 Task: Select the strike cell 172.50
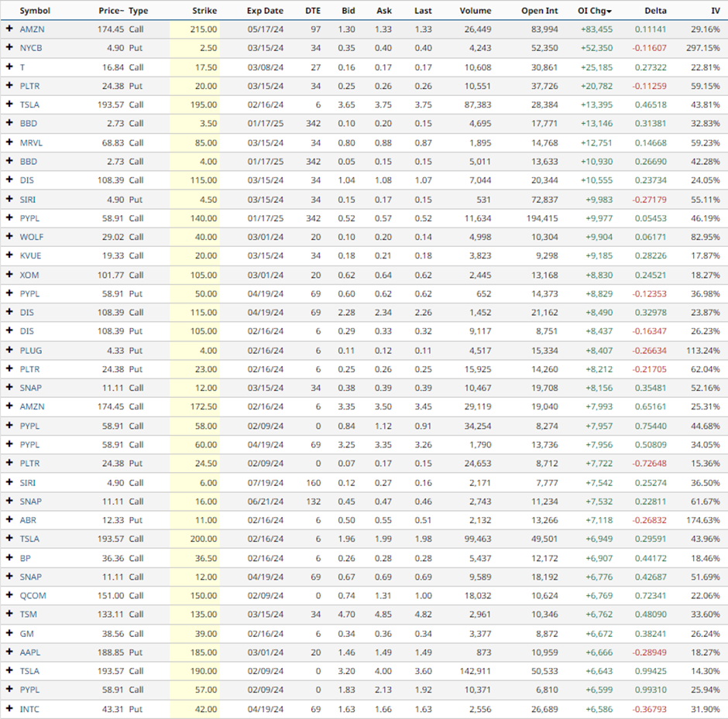(204, 406)
